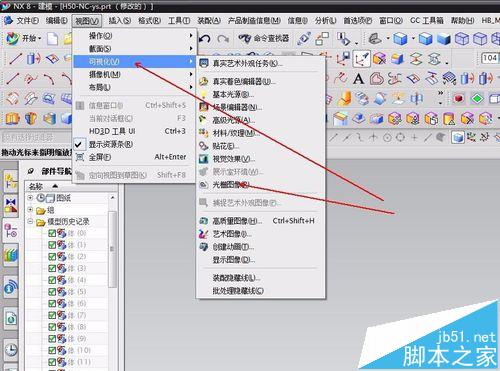Click the large letter A text tool icon
The height and width of the screenshot is (371, 500).
358,79
